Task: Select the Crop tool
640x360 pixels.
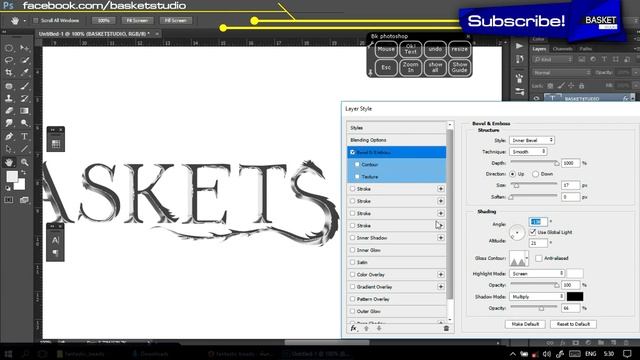Action: pos(9,73)
